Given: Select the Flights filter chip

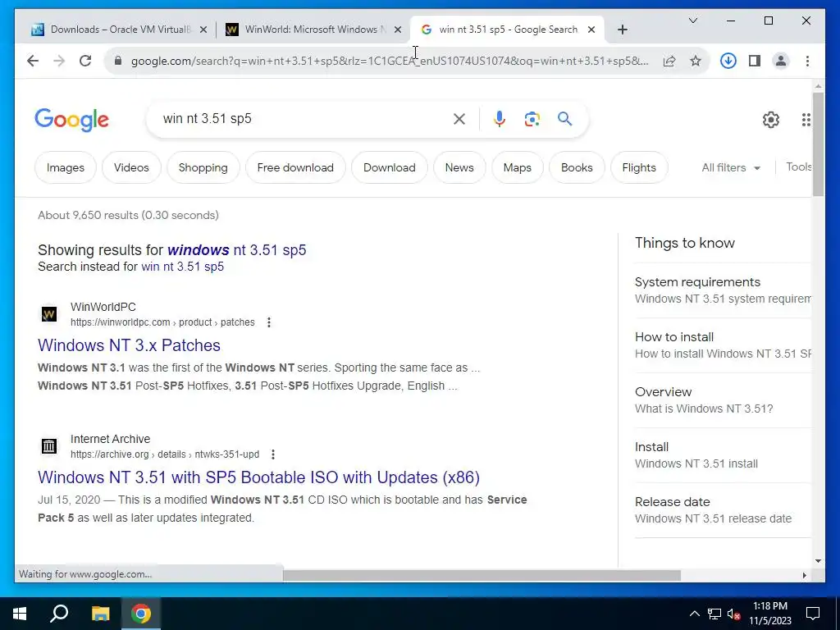Looking at the screenshot, I should click(638, 167).
